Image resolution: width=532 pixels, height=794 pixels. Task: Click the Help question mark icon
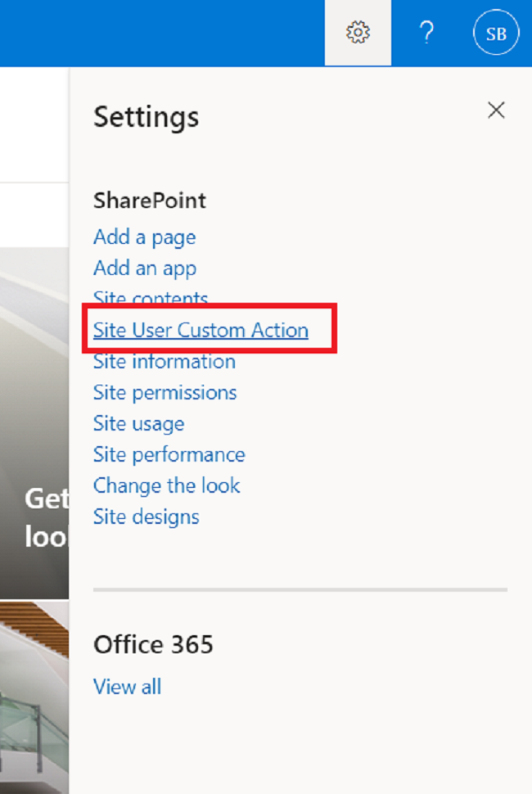(x=426, y=33)
